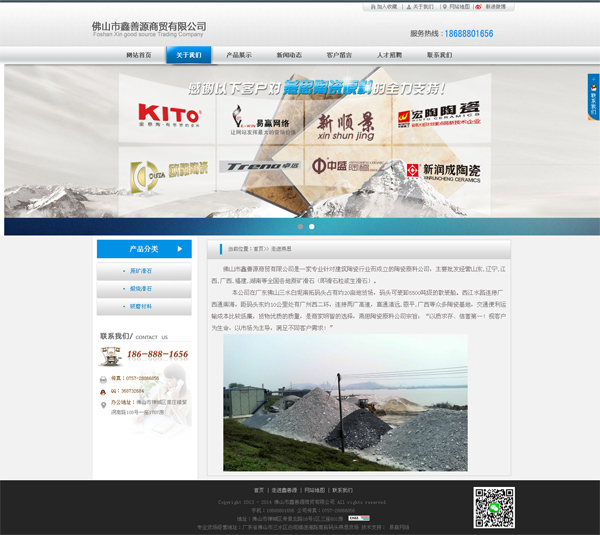Click the 易赢网络 logo in banner
Viewport: 600px width, 535px height.
(263, 120)
